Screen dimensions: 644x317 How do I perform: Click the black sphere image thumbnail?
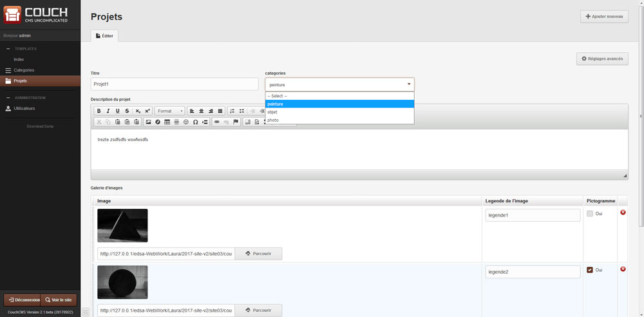coord(122,282)
